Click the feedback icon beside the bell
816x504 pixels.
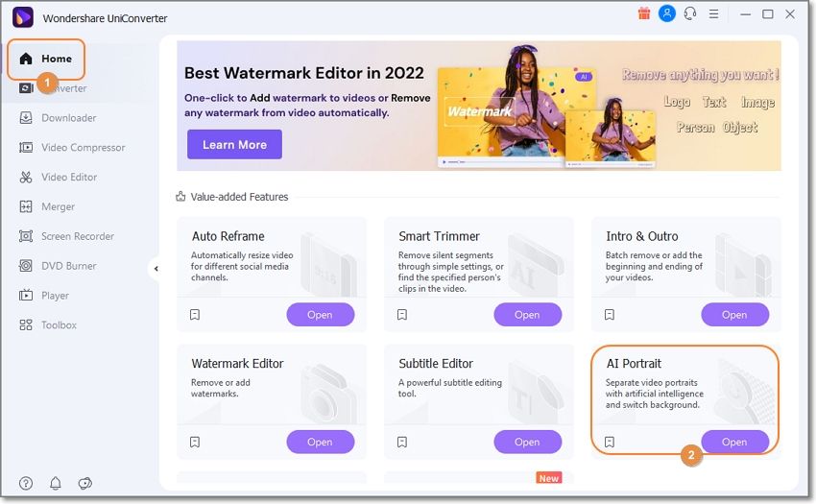coord(85,483)
